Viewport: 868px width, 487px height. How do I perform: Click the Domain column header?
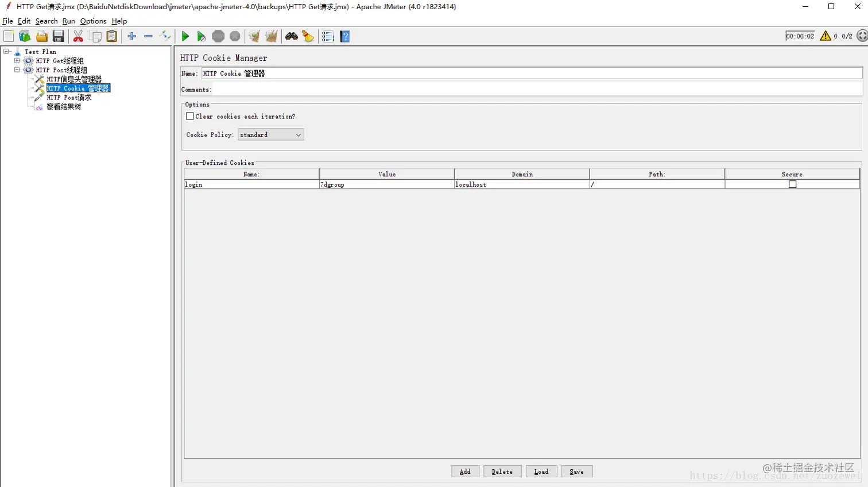click(x=522, y=174)
